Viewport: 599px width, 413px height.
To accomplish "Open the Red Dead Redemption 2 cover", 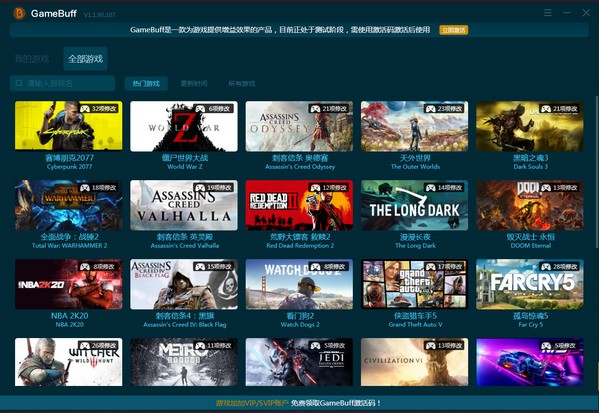I will 299,205.
